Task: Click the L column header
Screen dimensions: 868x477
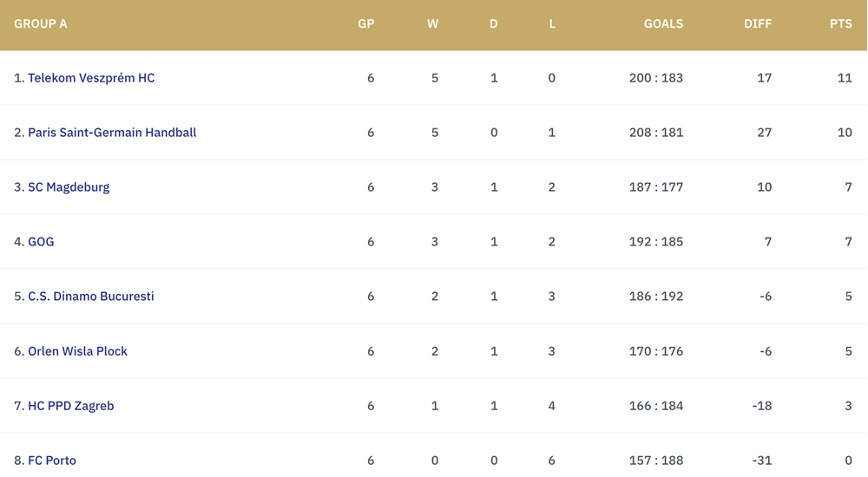Action: pos(552,23)
